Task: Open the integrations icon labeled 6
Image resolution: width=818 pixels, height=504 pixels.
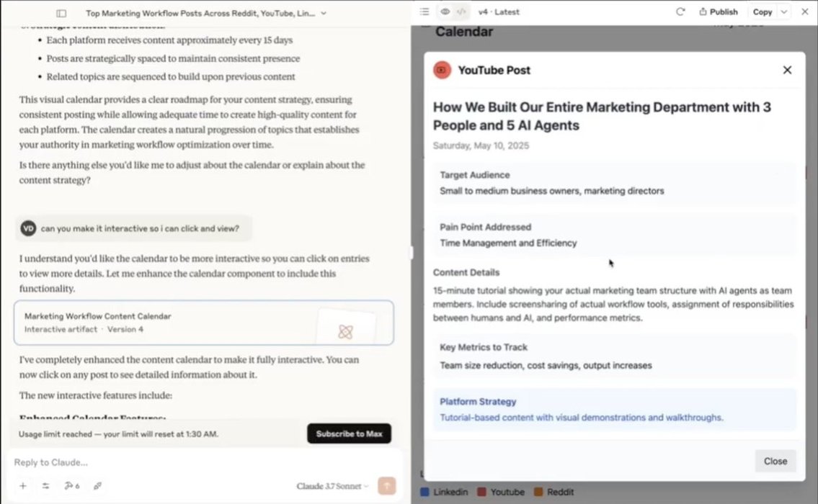Action: pos(72,486)
